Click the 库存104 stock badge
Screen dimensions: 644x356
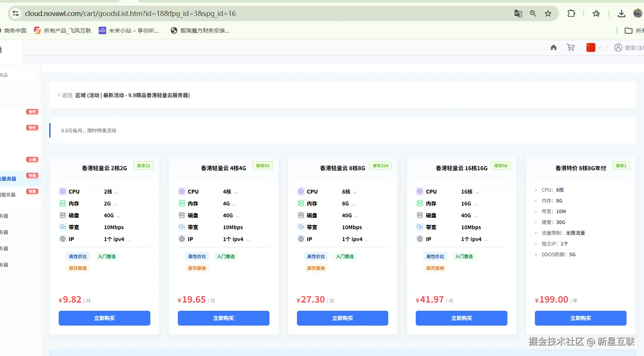380,166
